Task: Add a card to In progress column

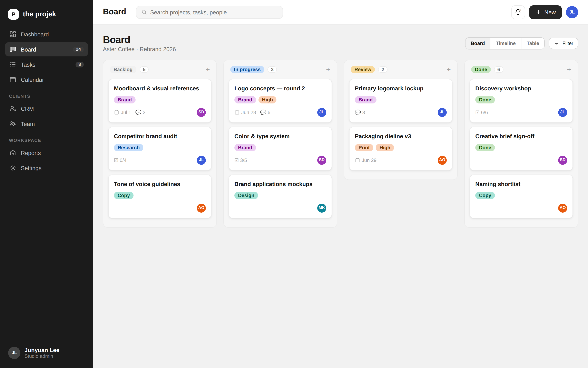Action: tap(328, 70)
